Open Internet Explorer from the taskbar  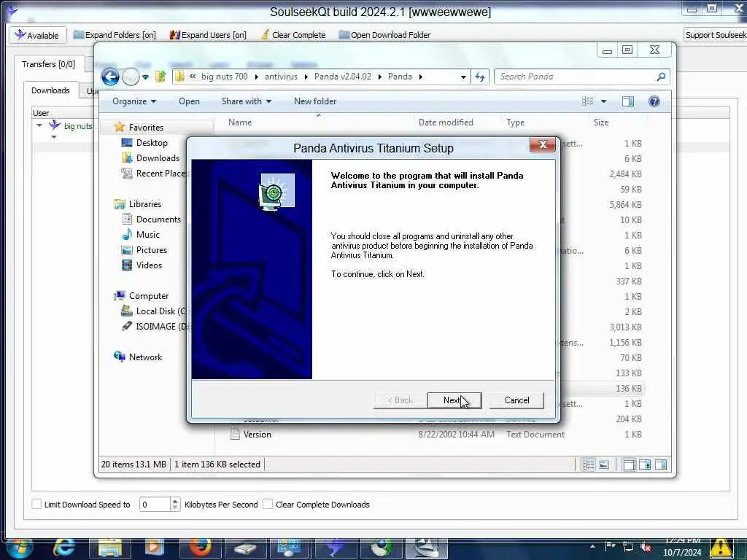point(64,548)
